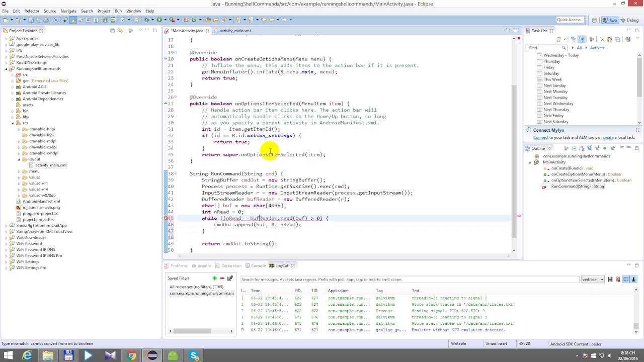Save LogCat log to file icon
Screen dimensions: 644x362
(610, 280)
